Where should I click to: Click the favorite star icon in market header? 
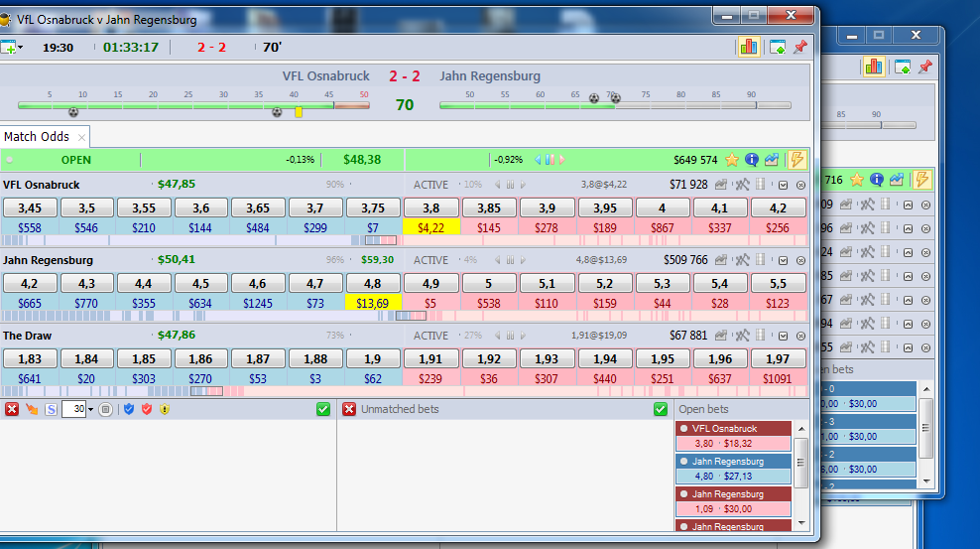coord(732,160)
